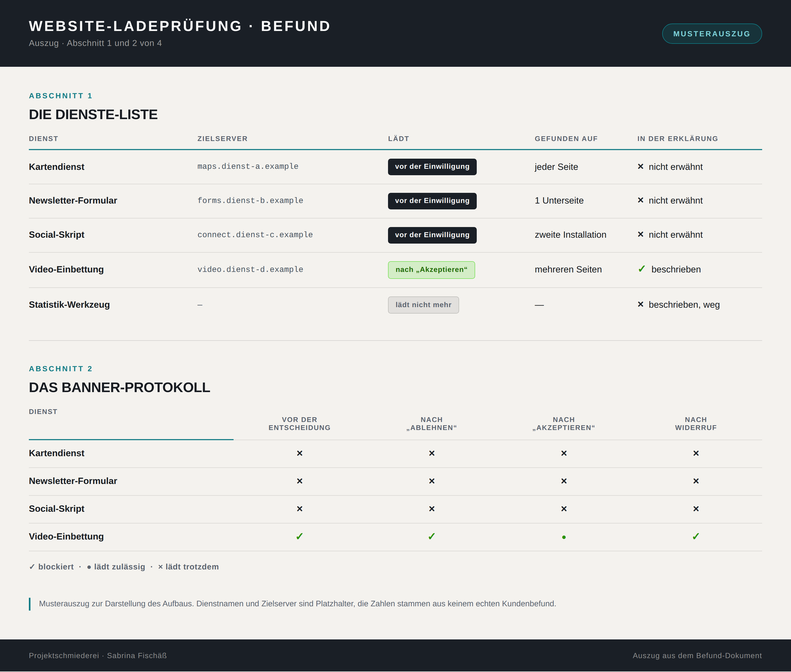Screen dimensions: 791x672
Task: Click Newsletter-Formular 'vor der Einwilligung' badge
Action: coord(432,201)
